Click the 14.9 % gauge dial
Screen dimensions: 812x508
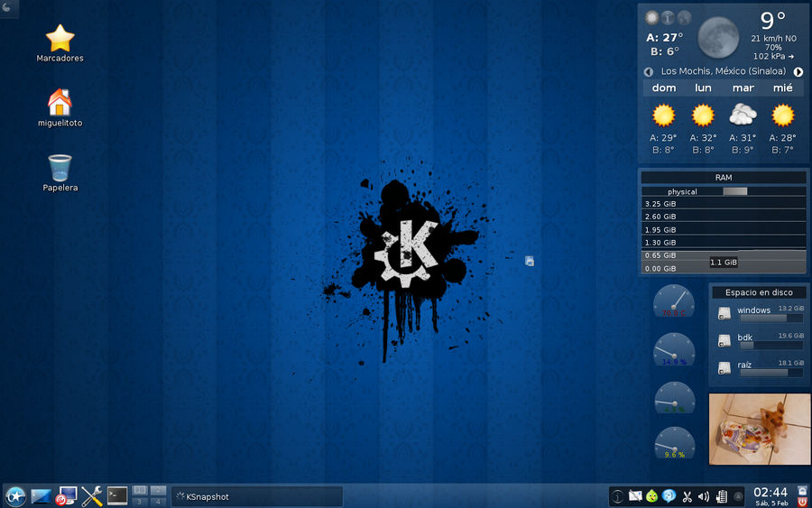674,349
